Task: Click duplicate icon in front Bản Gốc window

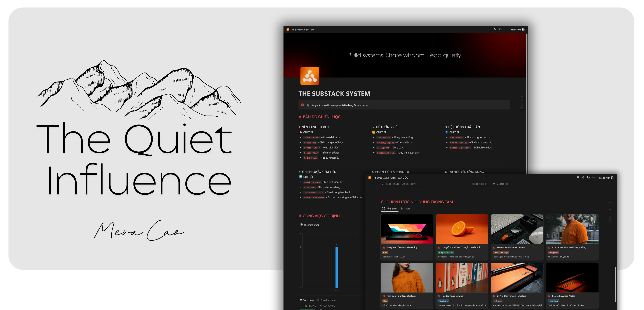Action: click(x=588, y=177)
